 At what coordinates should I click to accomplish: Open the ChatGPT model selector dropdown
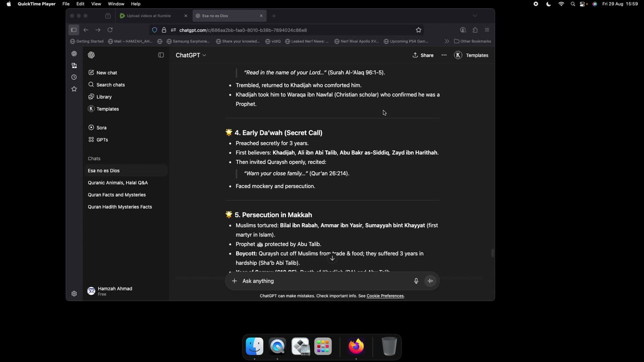click(191, 55)
